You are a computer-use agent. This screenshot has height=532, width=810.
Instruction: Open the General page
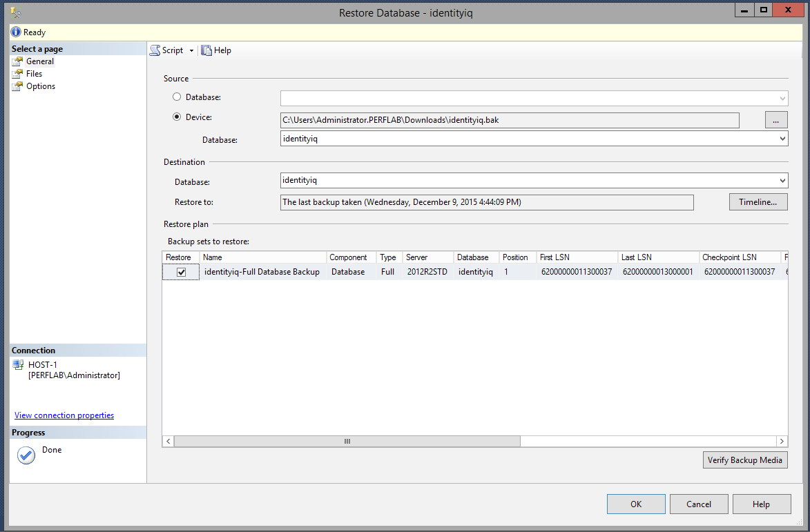tap(40, 61)
